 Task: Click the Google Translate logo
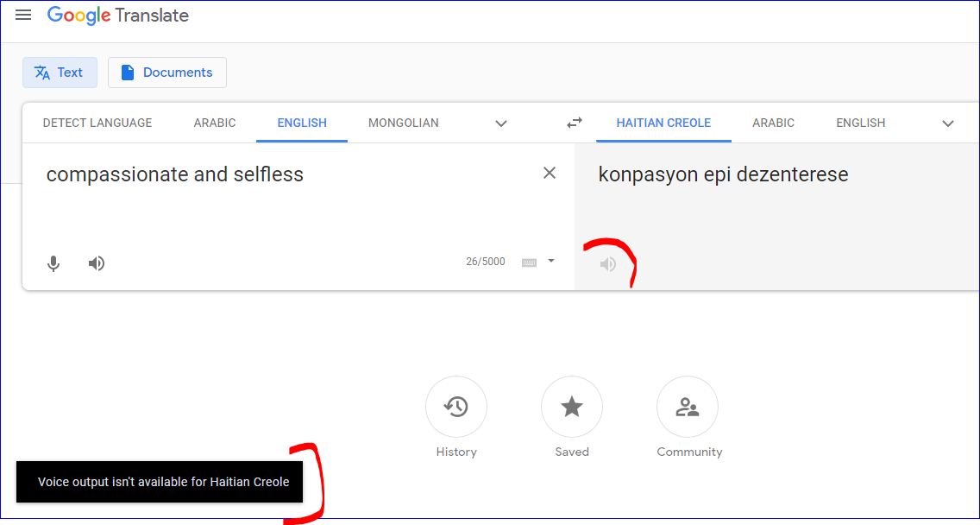click(117, 15)
